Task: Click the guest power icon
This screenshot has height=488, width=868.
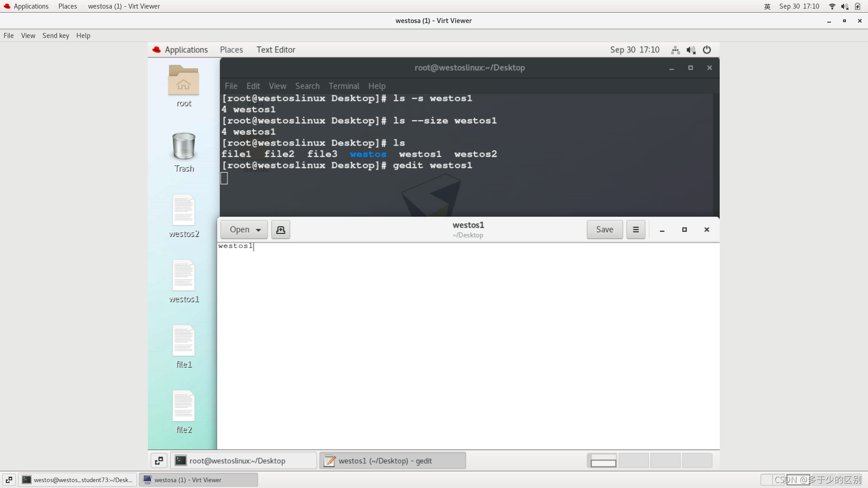Action: tap(707, 50)
